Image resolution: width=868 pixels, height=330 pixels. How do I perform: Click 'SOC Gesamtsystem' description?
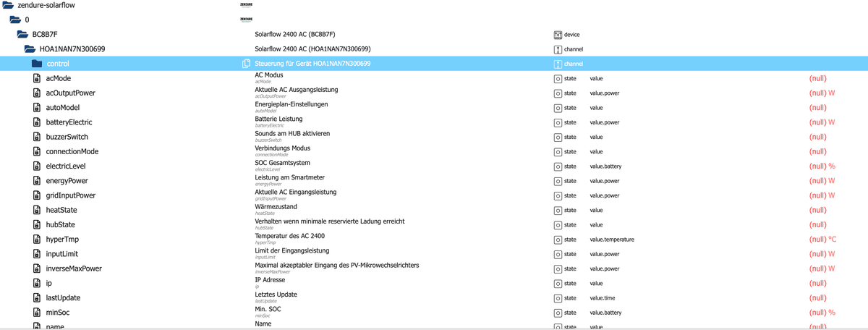pos(282,163)
